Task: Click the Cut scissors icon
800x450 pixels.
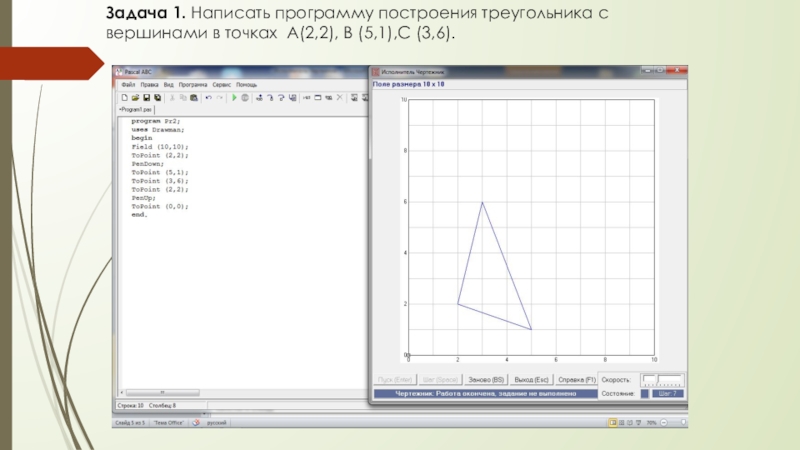Action: coord(172,97)
